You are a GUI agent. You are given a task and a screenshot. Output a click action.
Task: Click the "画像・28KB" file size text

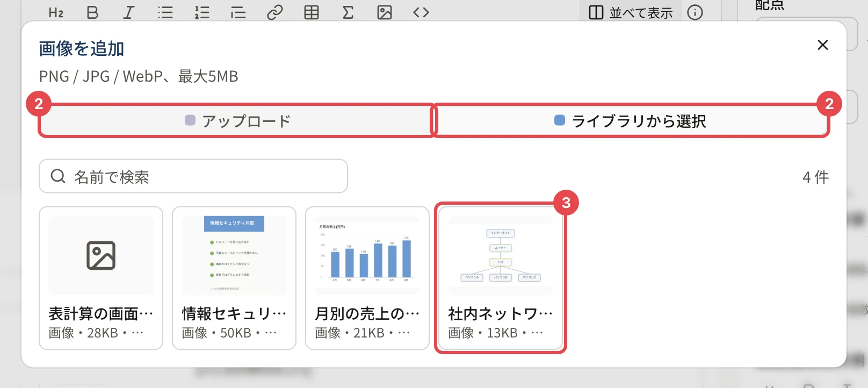tap(83, 333)
